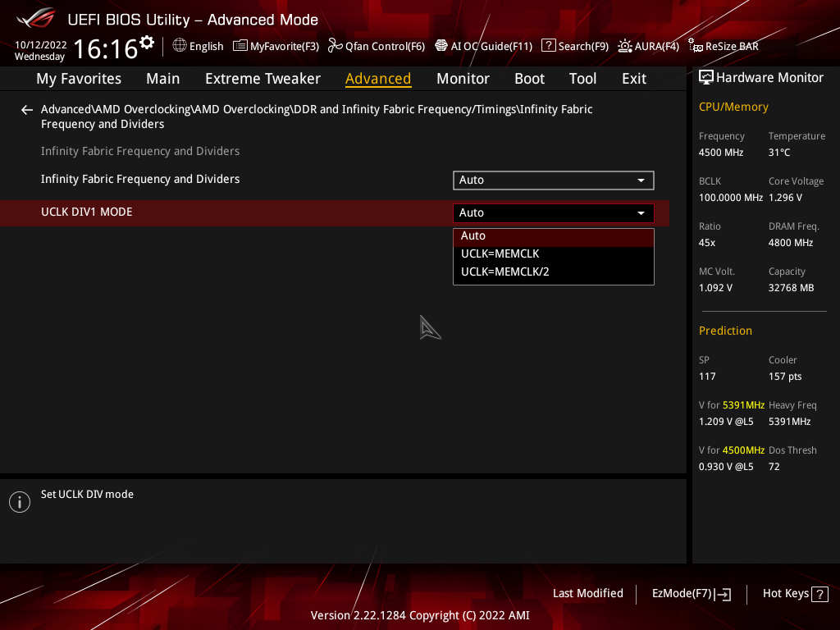The width and height of the screenshot is (840, 630).
Task: Click the Search question mark icon
Action: [x=548, y=46]
